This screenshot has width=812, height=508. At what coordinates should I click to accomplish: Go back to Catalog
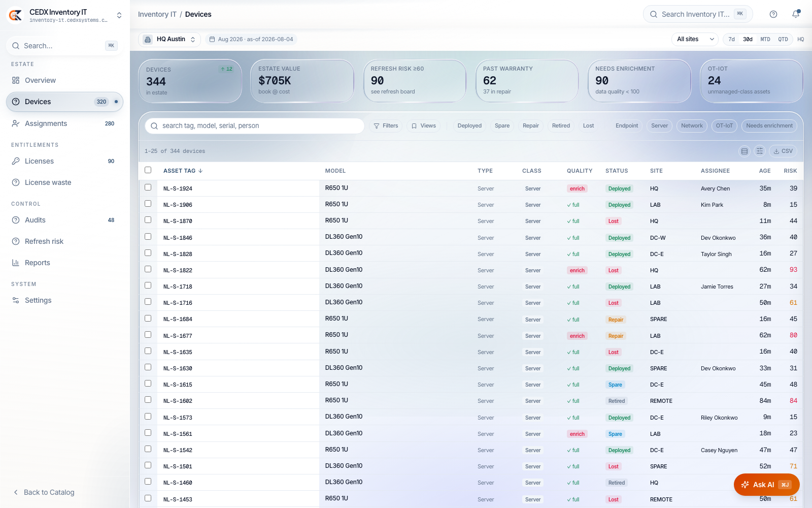coord(44,492)
